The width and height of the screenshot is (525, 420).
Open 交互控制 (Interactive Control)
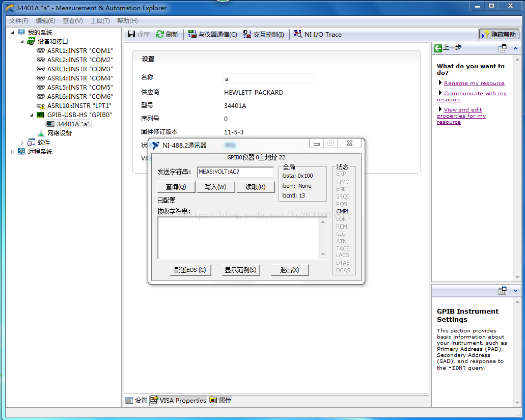tap(264, 34)
